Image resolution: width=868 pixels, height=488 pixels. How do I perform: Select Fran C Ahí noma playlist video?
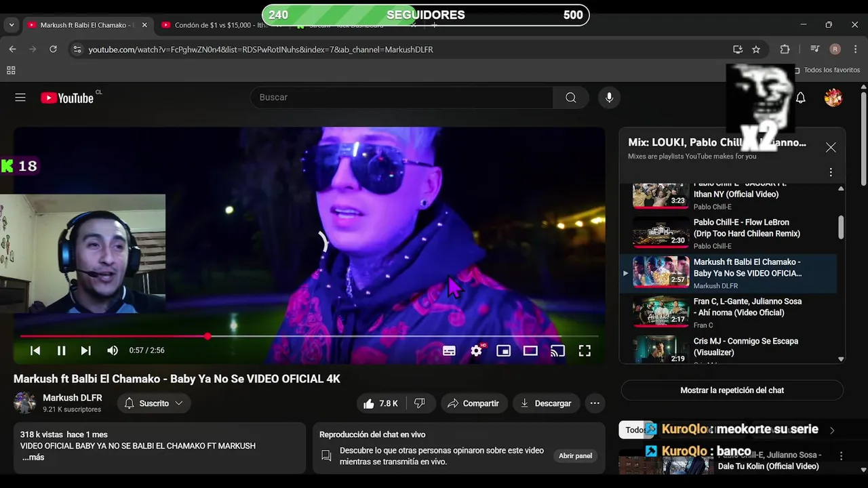click(x=728, y=312)
